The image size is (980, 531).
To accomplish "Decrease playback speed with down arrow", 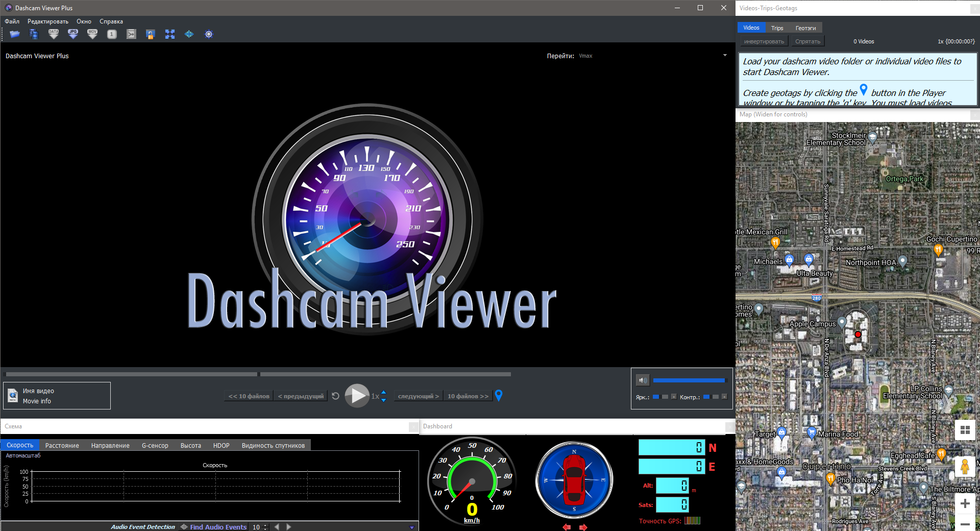I will pos(383,400).
